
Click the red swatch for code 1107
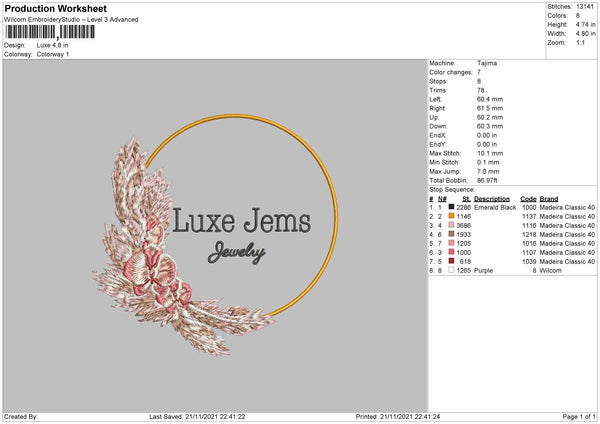click(x=452, y=252)
